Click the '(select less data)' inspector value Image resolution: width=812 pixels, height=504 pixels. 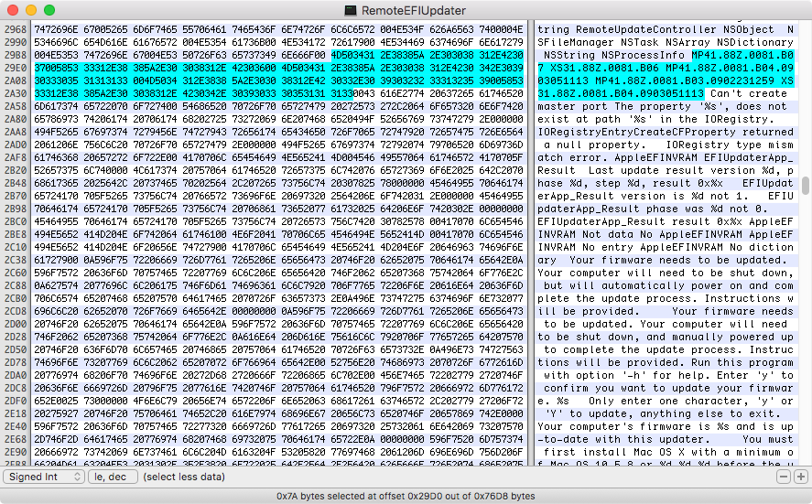point(184,477)
